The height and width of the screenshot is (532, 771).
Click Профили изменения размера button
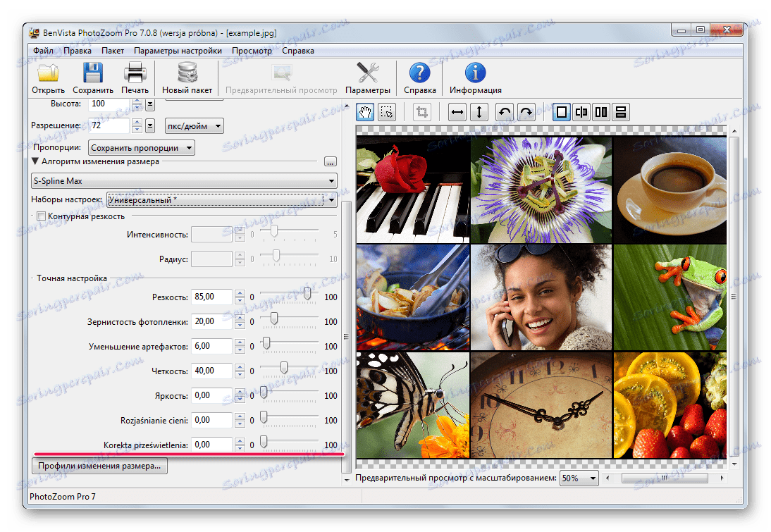99,466
